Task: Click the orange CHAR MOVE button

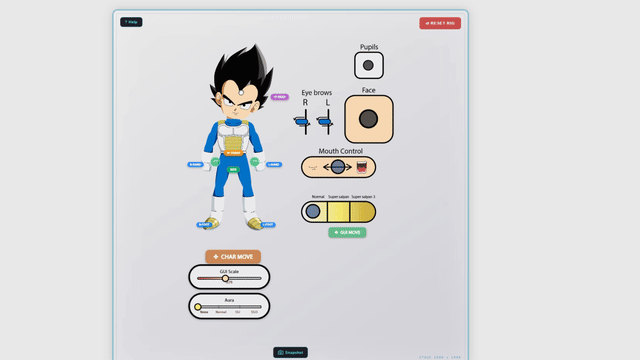Action: [233, 257]
